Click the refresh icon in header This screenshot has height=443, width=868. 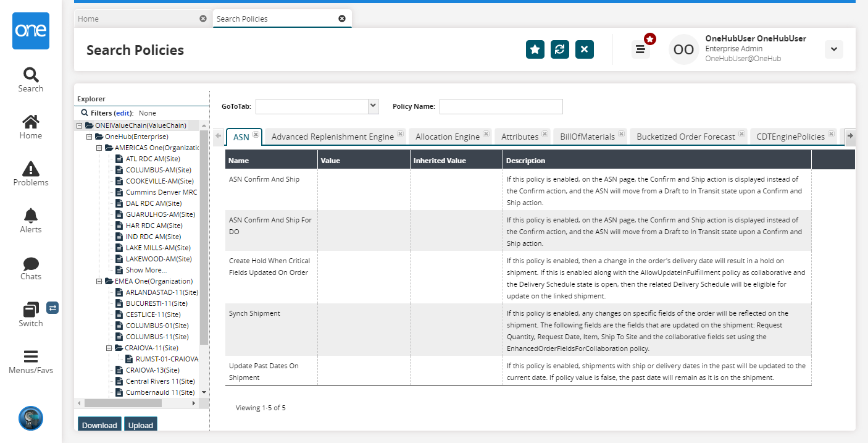(560, 49)
